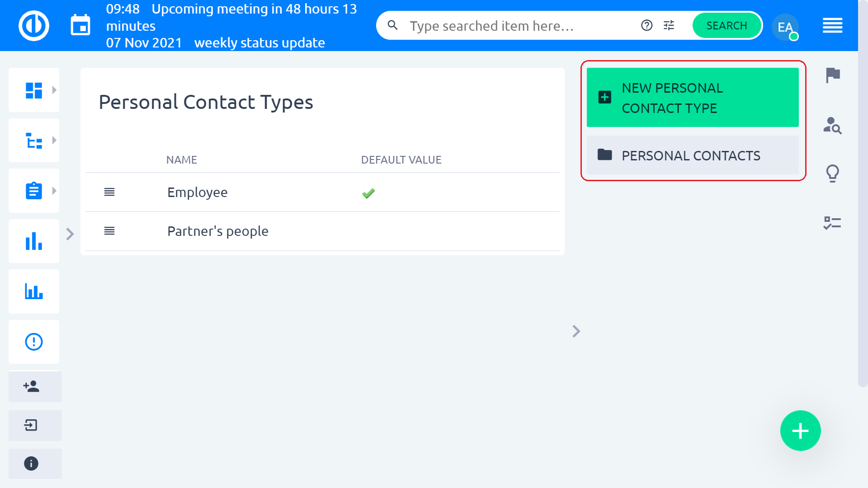Expand the project tree menu arrow
The width and height of the screenshot is (868, 488).
point(54,140)
